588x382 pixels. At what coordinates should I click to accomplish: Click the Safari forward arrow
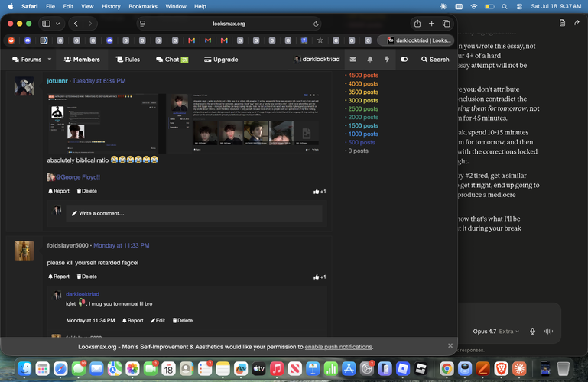click(90, 24)
